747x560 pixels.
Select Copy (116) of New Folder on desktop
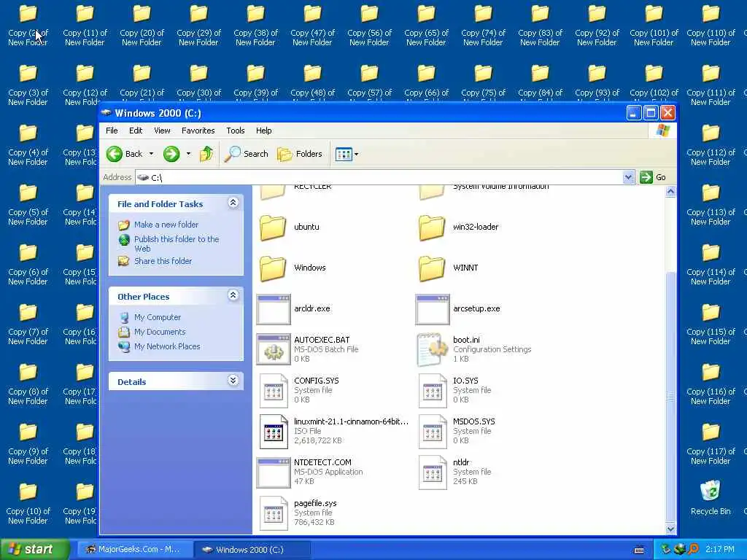tap(711, 384)
